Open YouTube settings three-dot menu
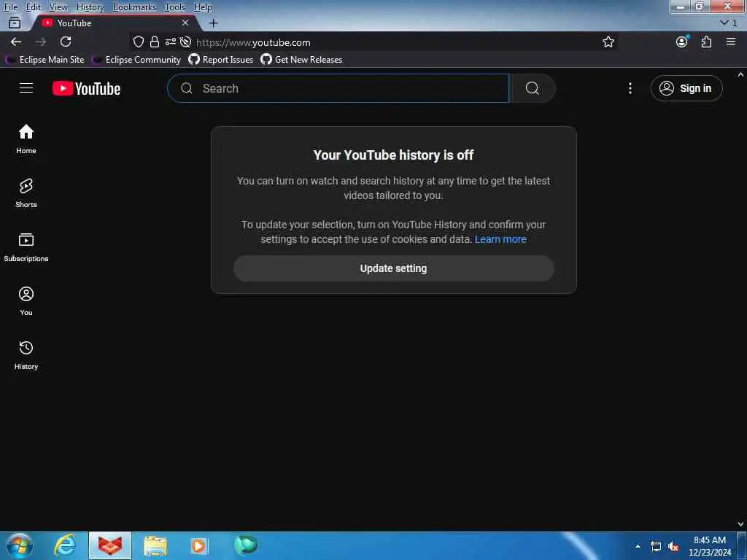This screenshot has width=747, height=560. point(630,88)
